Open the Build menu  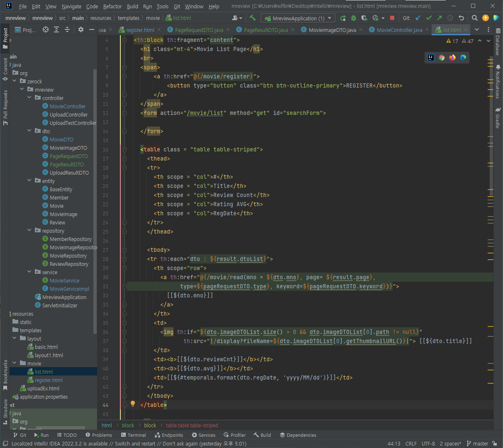tap(132, 6)
